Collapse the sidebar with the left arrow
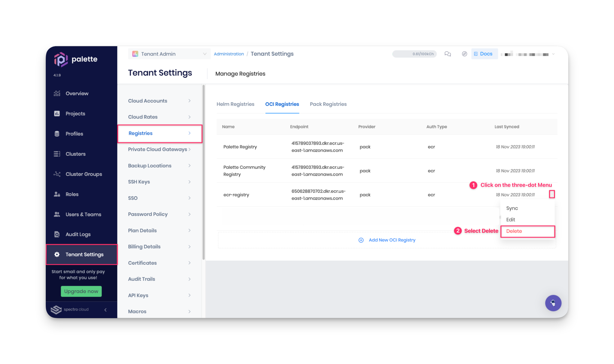Viewport: 614px width, 364px height. point(106,310)
